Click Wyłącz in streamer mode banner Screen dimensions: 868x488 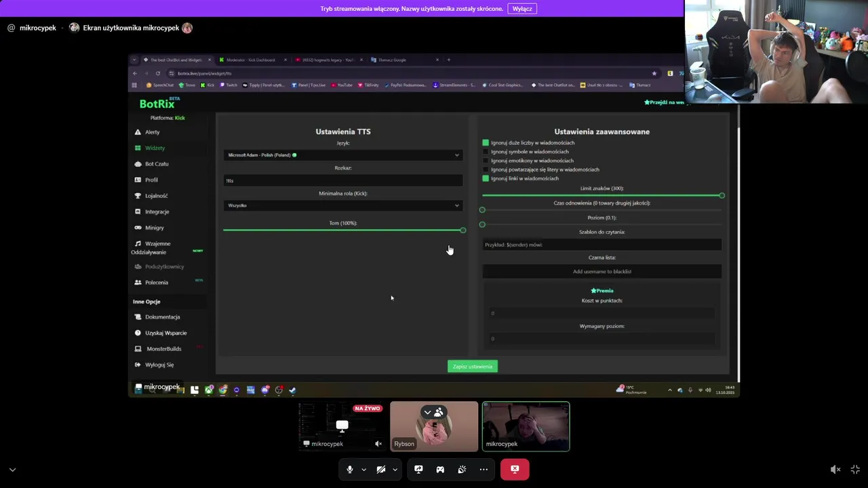(522, 9)
